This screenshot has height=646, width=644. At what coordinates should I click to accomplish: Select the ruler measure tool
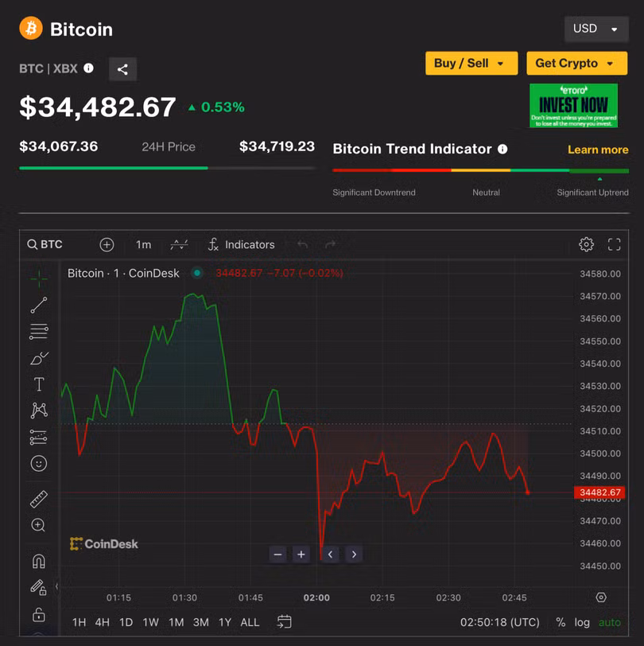click(x=38, y=499)
